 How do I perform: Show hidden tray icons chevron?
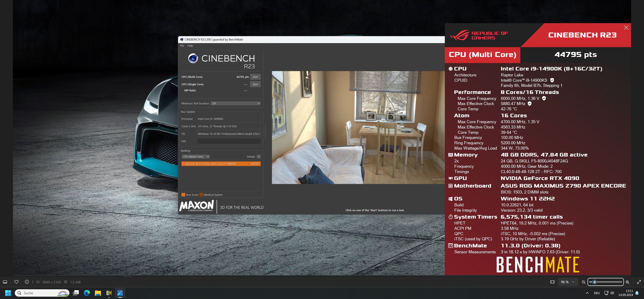click(x=587, y=293)
